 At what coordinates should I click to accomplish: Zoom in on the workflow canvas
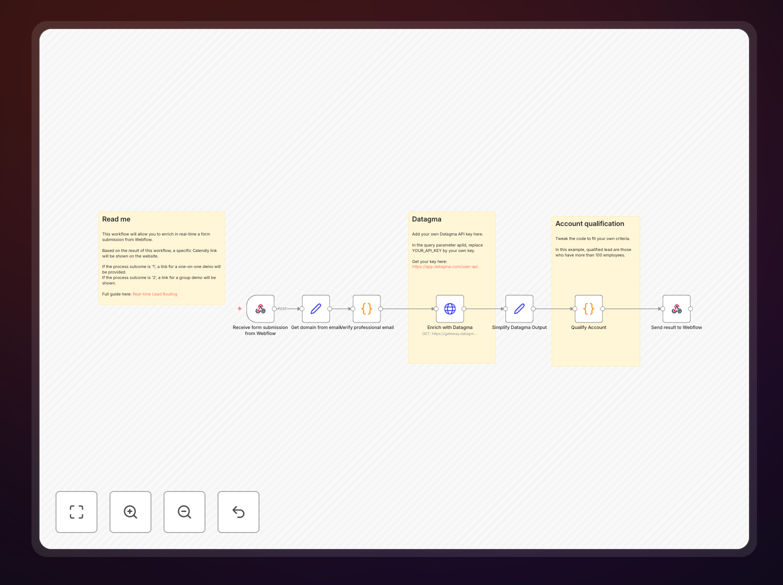[x=130, y=512]
